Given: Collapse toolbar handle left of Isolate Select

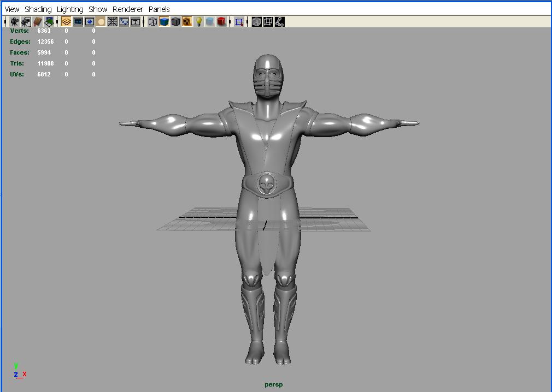Looking at the screenshot, I should [x=230, y=22].
